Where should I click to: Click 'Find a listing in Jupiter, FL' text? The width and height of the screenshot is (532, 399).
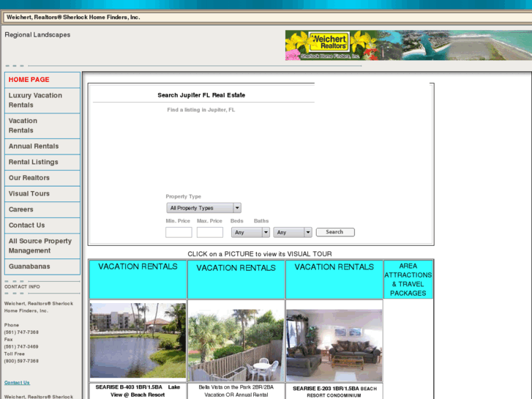(201, 110)
